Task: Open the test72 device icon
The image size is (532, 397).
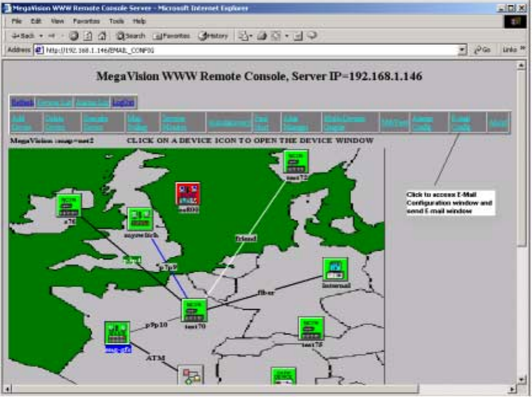Action: coord(296,162)
